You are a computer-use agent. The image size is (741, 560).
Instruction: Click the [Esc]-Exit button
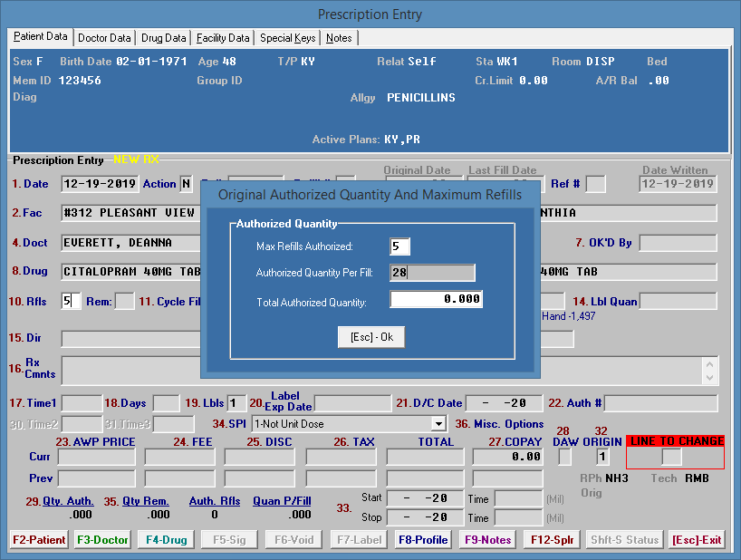[697, 540]
